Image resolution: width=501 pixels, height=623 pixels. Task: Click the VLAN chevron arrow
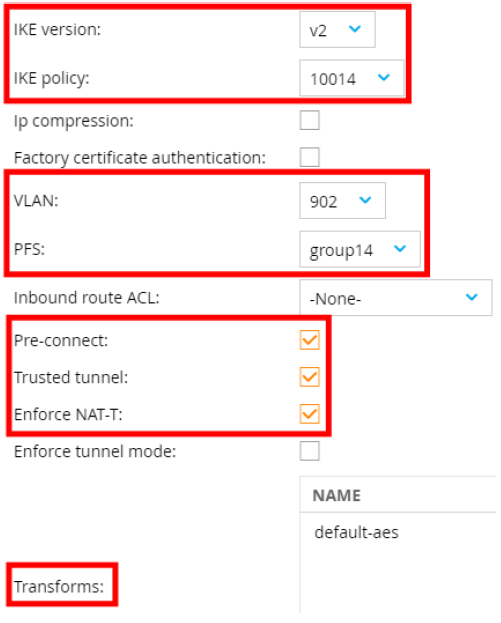coord(365,200)
